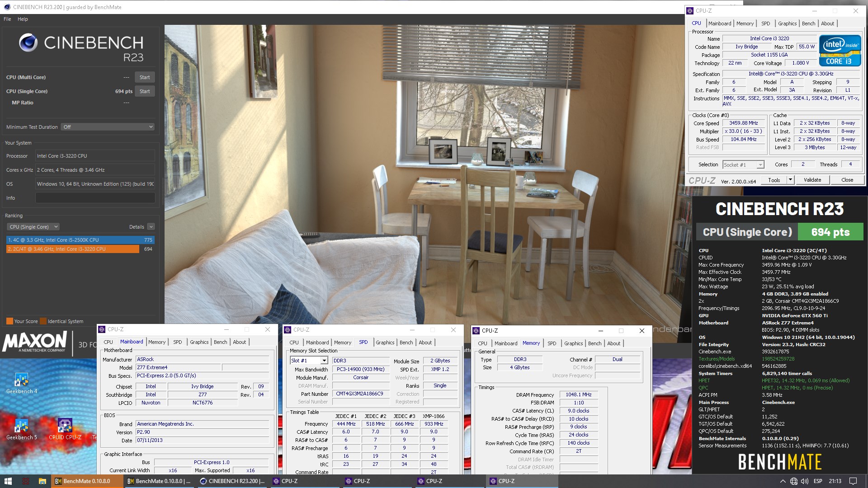Click the part number CMT4GX3M2A1866C9 field

point(361,394)
